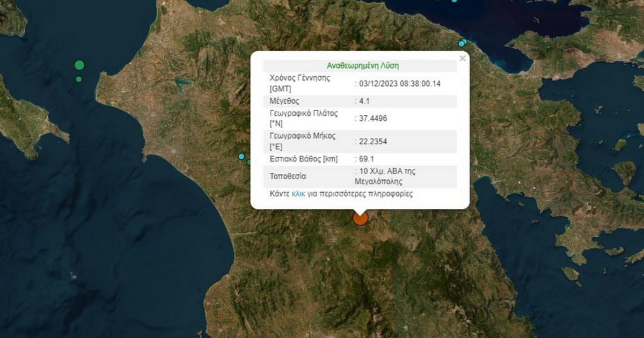644x338 pixels.
Task: Click the Χρόνος Γέννησης label
Action: pos(299,78)
